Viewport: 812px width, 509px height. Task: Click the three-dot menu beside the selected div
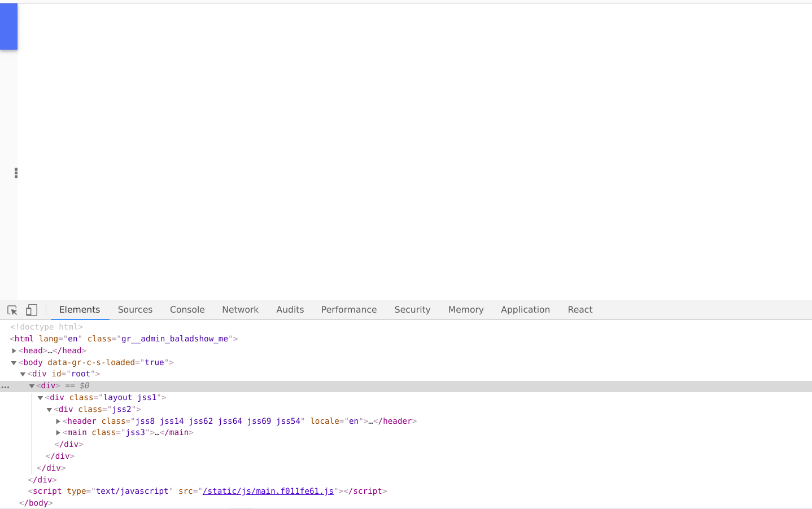(6, 386)
